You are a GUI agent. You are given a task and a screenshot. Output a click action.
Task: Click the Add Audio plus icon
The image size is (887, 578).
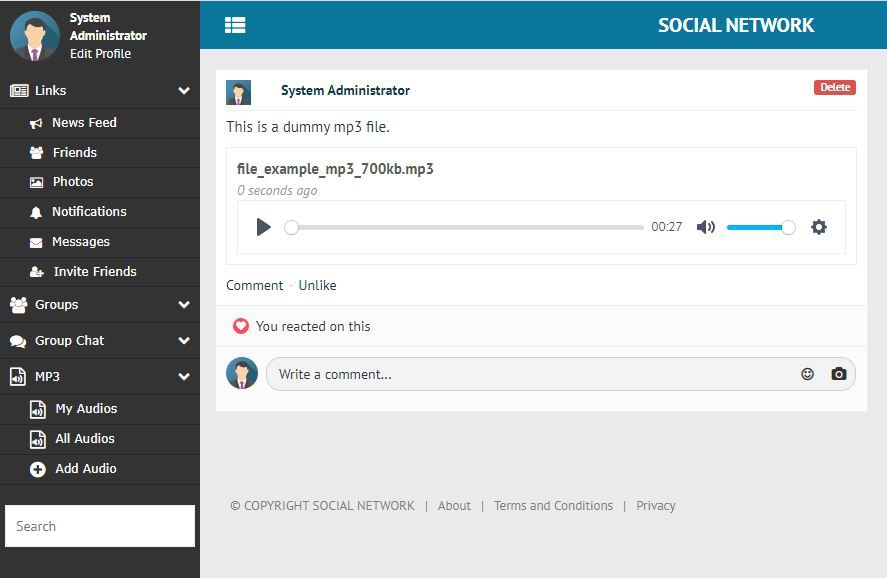pos(37,469)
